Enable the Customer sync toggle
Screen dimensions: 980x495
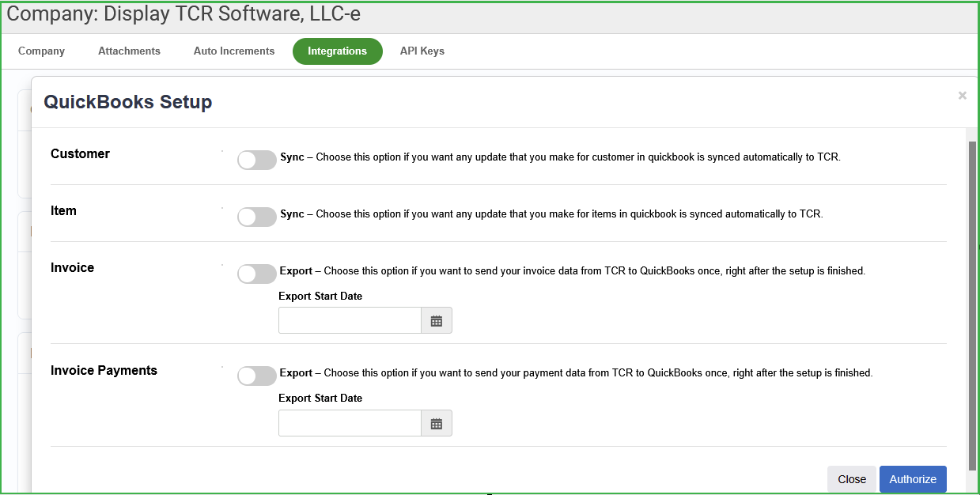pyautogui.click(x=257, y=160)
